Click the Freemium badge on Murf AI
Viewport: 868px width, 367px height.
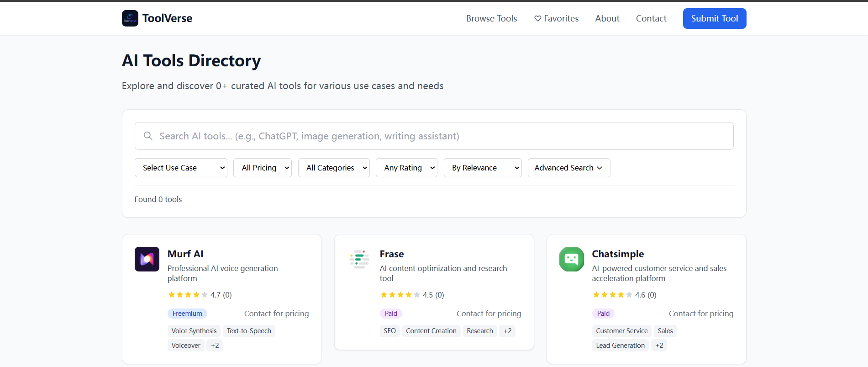(x=187, y=314)
